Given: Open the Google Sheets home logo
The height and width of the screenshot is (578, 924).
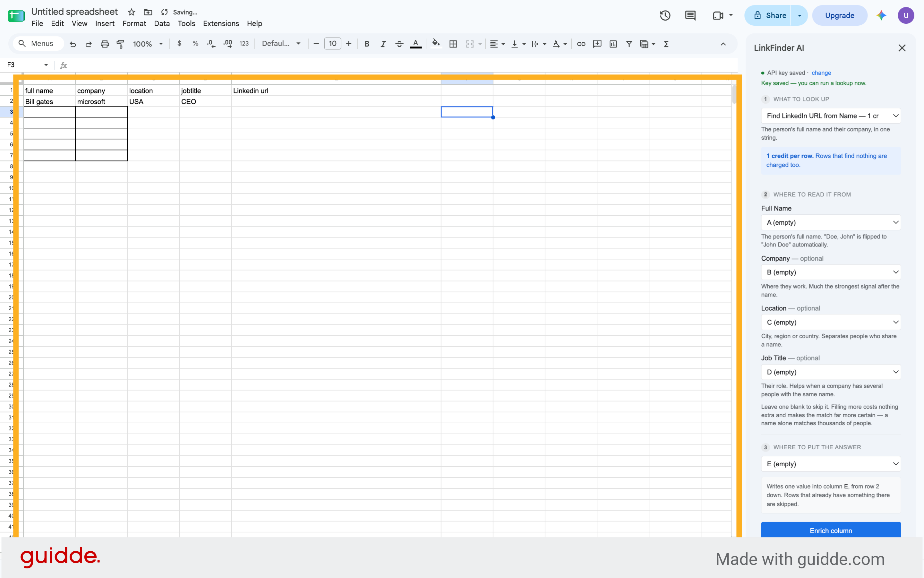Looking at the screenshot, I should point(16,16).
